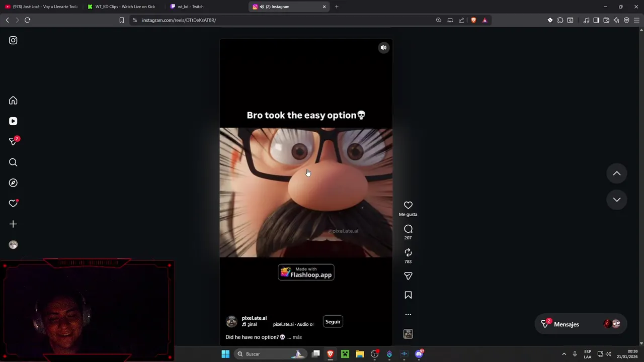Close the Instagram browser tab
This screenshot has width=644, height=362.
pyautogui.click(x=324, y=7)
